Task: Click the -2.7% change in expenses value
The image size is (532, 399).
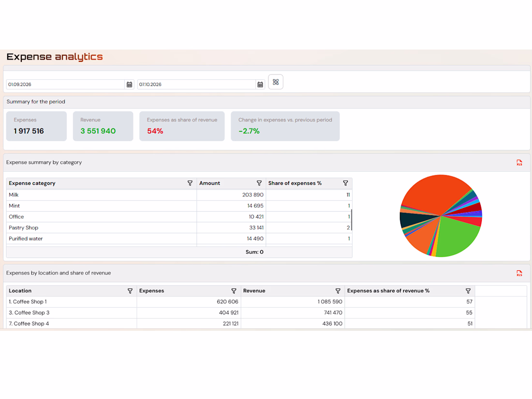Action: pos(249,131)
